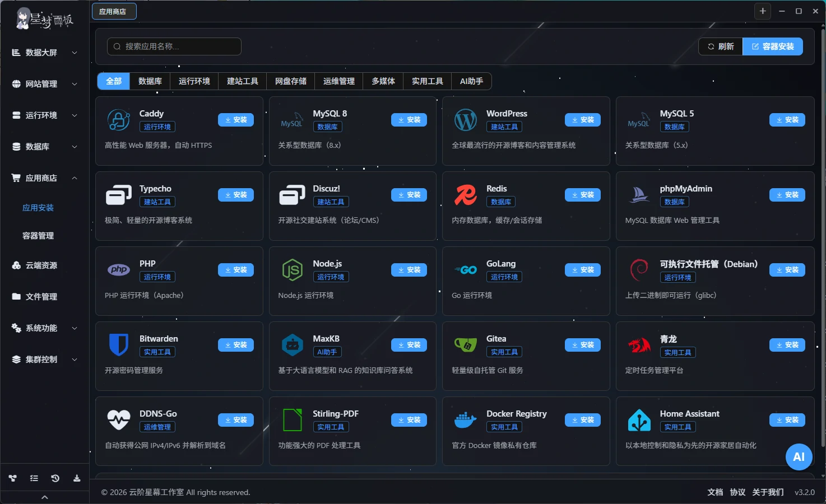Click the red dragon icon for 青龙

639,346
